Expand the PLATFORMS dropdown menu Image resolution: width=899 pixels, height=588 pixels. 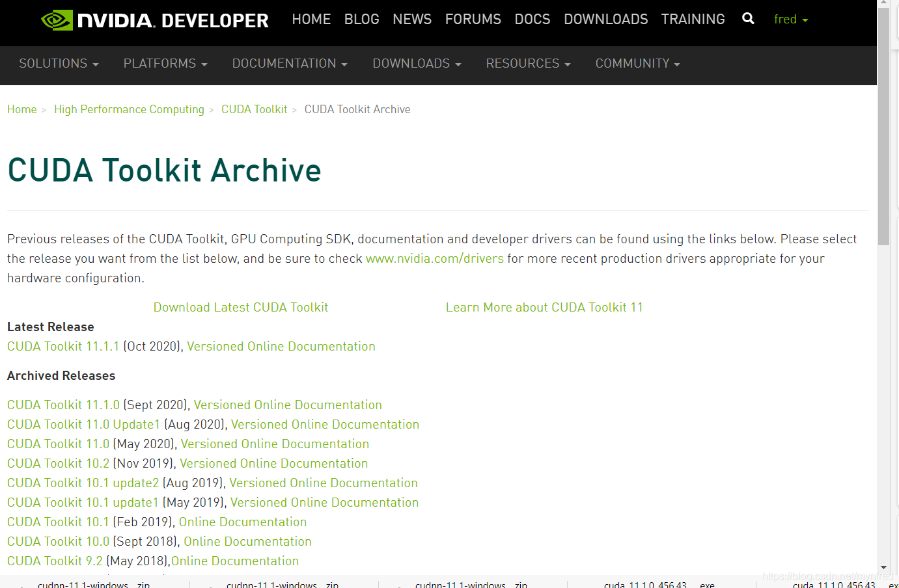[x=165, y=64]
